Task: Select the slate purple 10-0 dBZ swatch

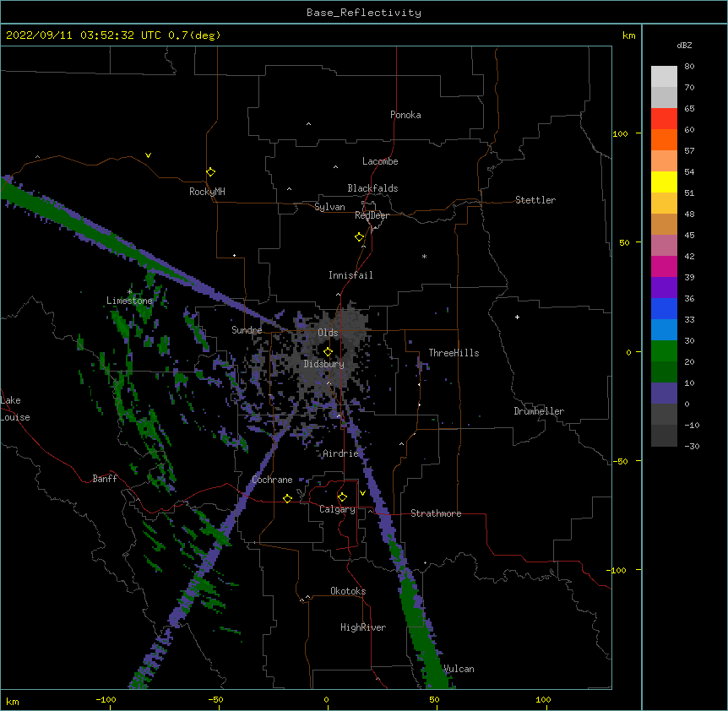Action: (x=664, y=393)
